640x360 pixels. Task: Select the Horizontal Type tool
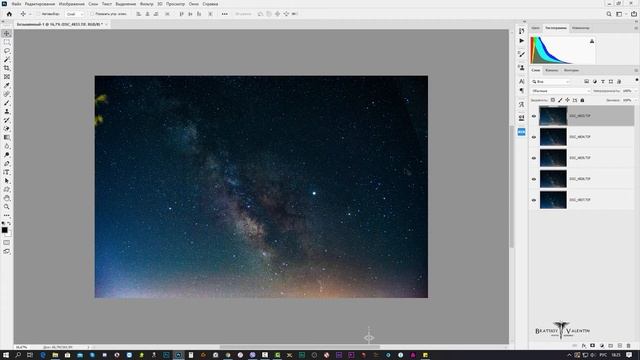tap(7, 172)
